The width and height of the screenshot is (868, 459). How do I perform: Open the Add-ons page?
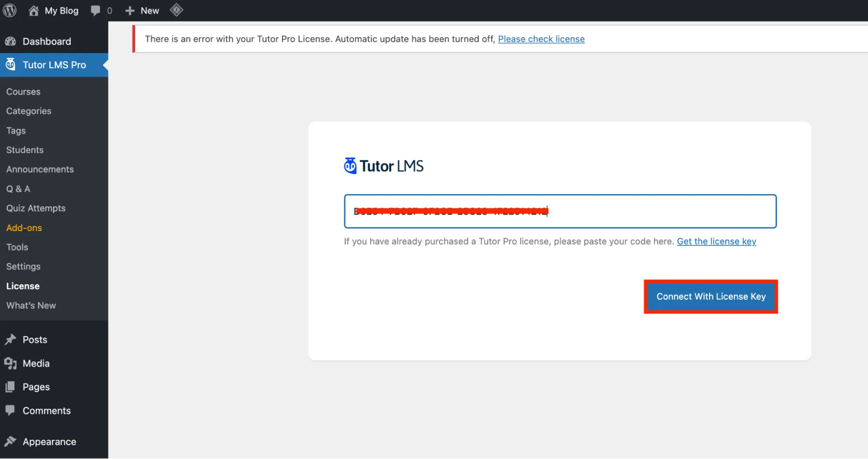24,228
